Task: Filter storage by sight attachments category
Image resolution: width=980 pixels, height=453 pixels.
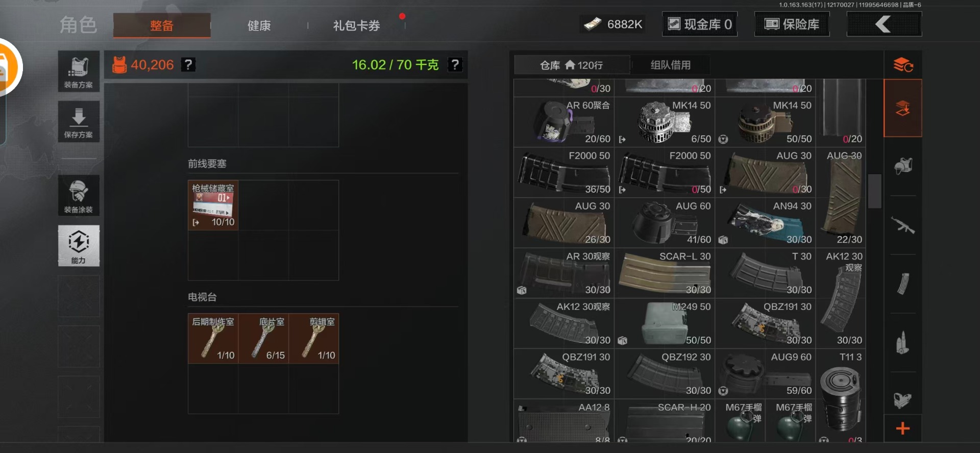Action: click(903, 400)
